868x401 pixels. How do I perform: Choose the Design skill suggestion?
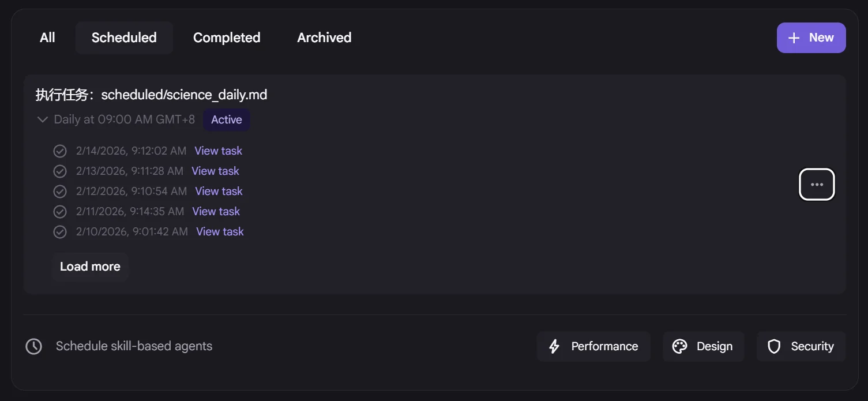tap(703, 346)
